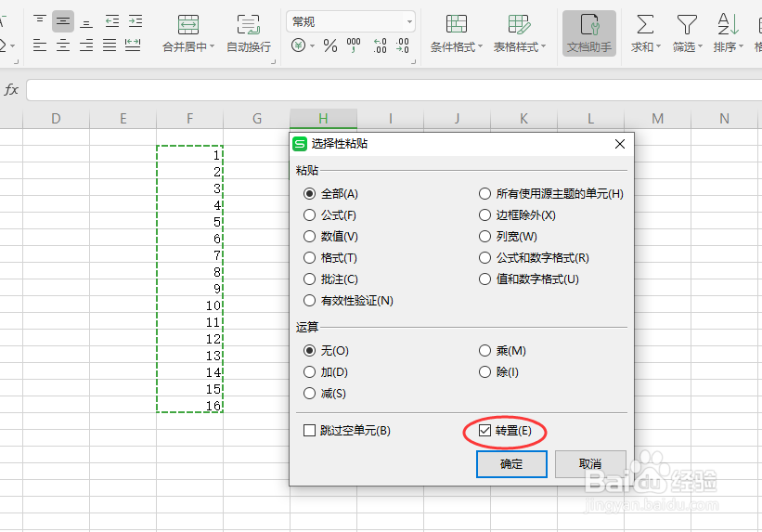Select the 无(O) operation
The width and height of the screenshot is (762, 532).
coord(310,351)
